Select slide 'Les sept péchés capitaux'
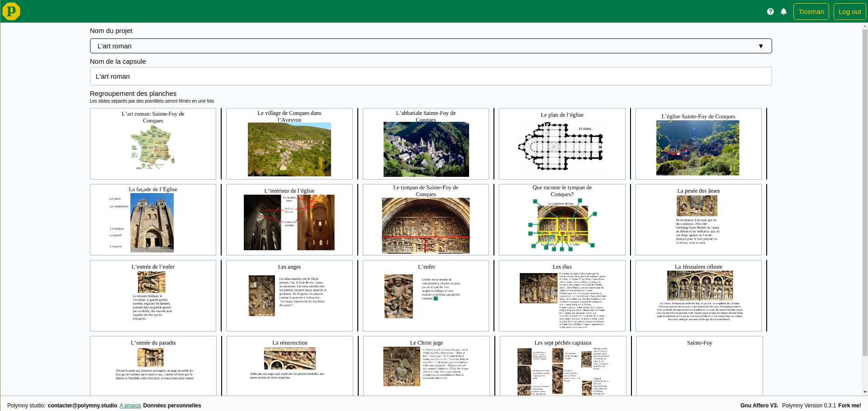868x411 pixels. [563, 366]
